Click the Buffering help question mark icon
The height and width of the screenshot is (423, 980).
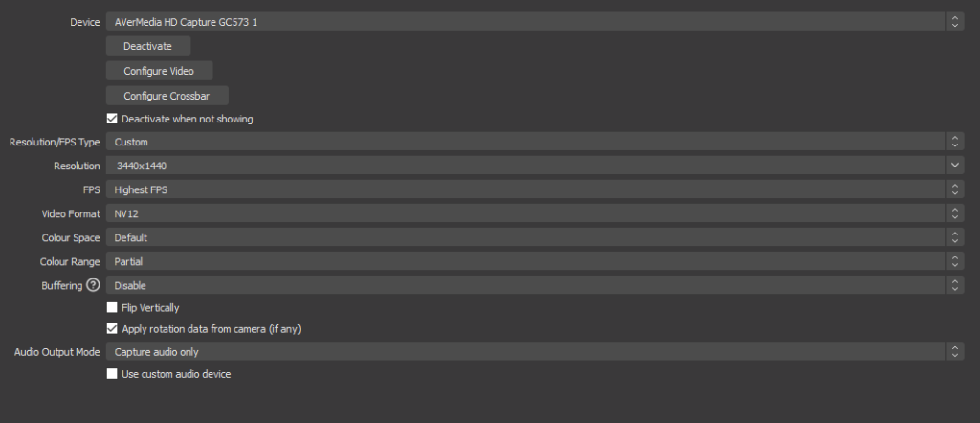point(93,285)
